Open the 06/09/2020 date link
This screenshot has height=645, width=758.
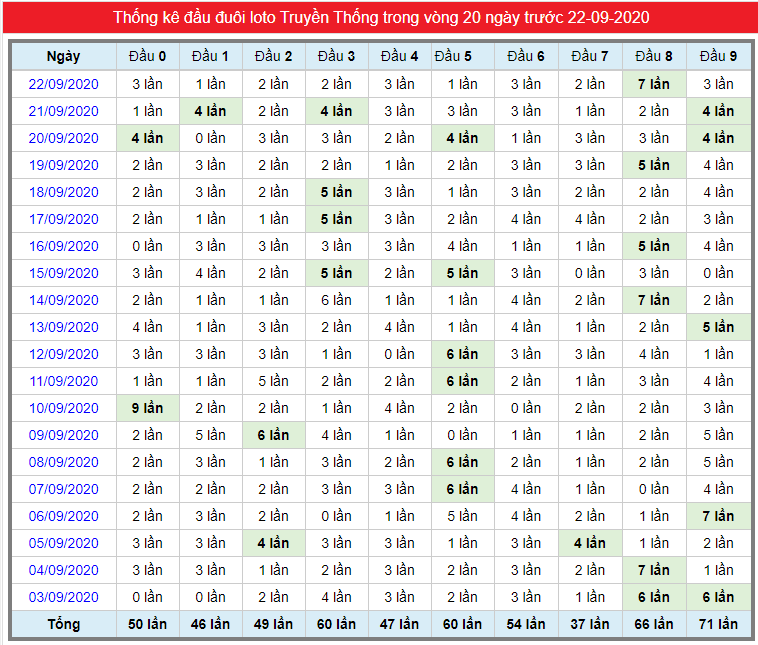63,516
